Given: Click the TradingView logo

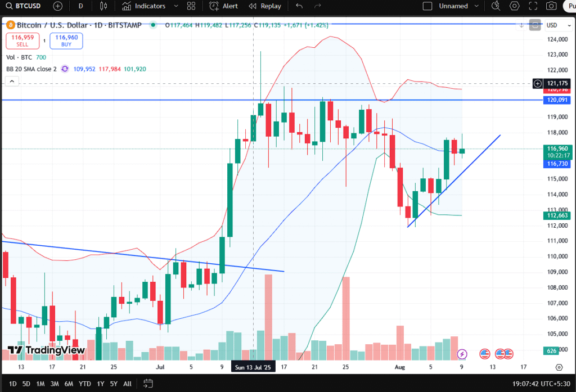Looking at the screenshot, I should [46, 350].
